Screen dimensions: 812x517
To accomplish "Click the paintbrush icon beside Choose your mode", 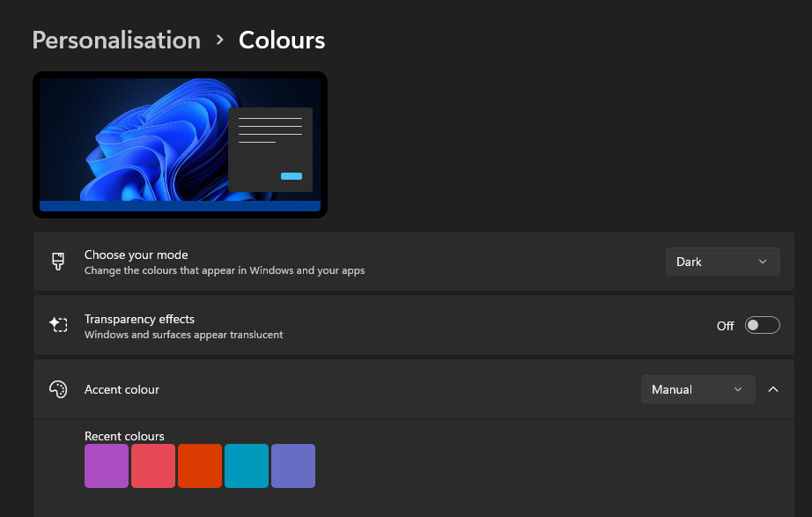I will point(58,262).
